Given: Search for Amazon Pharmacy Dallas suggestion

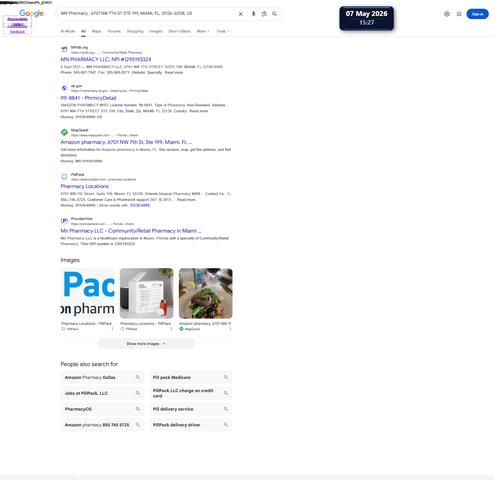Looking at the screenshot, I should (x=102, y=377).
